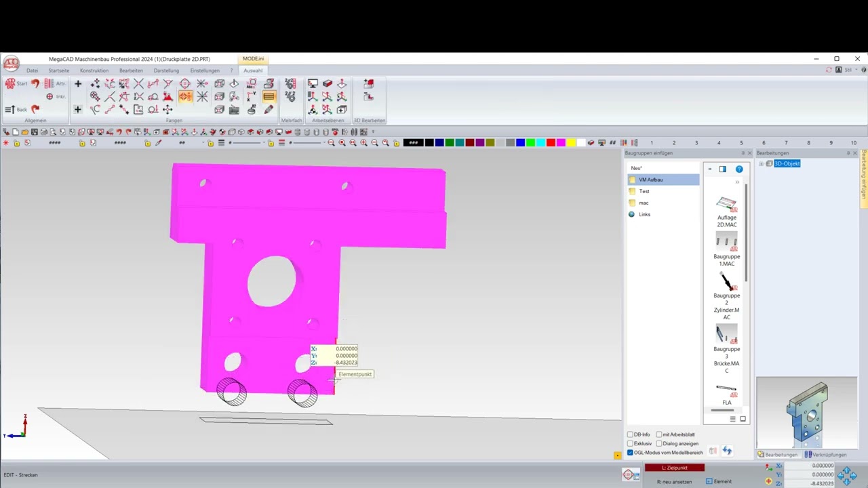Click the monitor icon in the Arbeitsebenen group
This screenshot has width=868, height=488.
[x=313, y=83]
